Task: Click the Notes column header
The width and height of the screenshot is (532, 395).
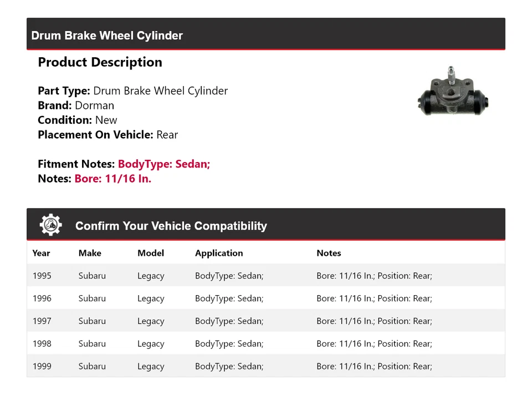Action: click(x=329, y=253)
